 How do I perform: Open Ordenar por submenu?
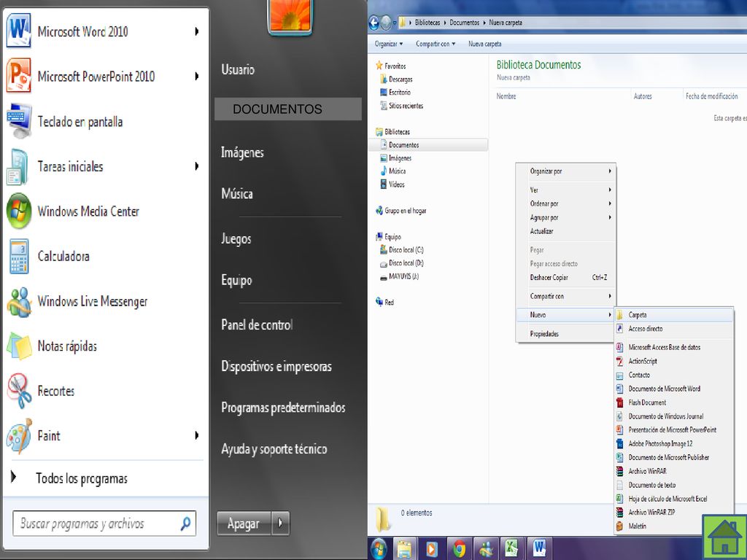(566, 203)
